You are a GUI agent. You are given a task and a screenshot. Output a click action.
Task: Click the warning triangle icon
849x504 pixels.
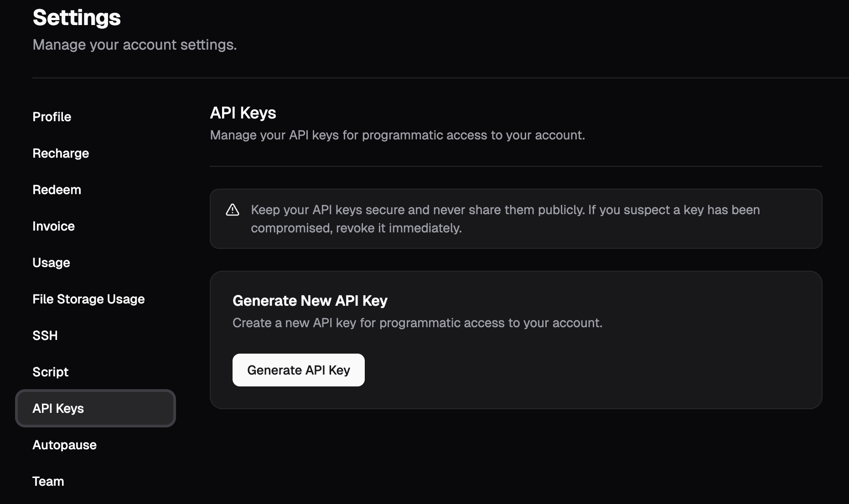(233, 210)
